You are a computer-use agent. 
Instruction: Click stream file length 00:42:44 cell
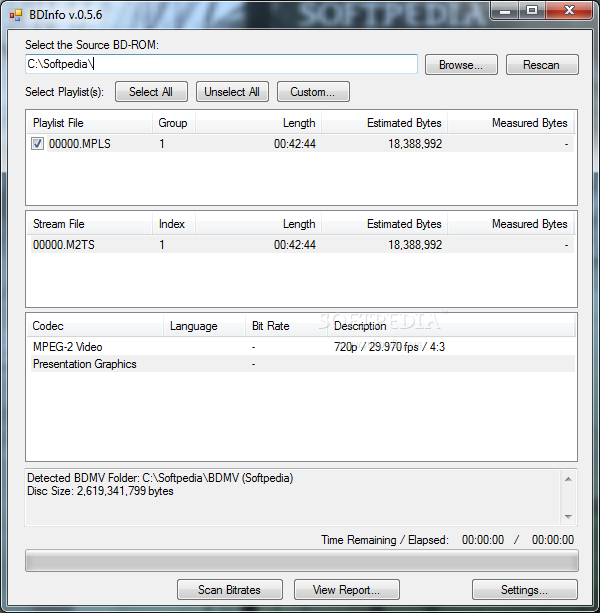point(295,245)
